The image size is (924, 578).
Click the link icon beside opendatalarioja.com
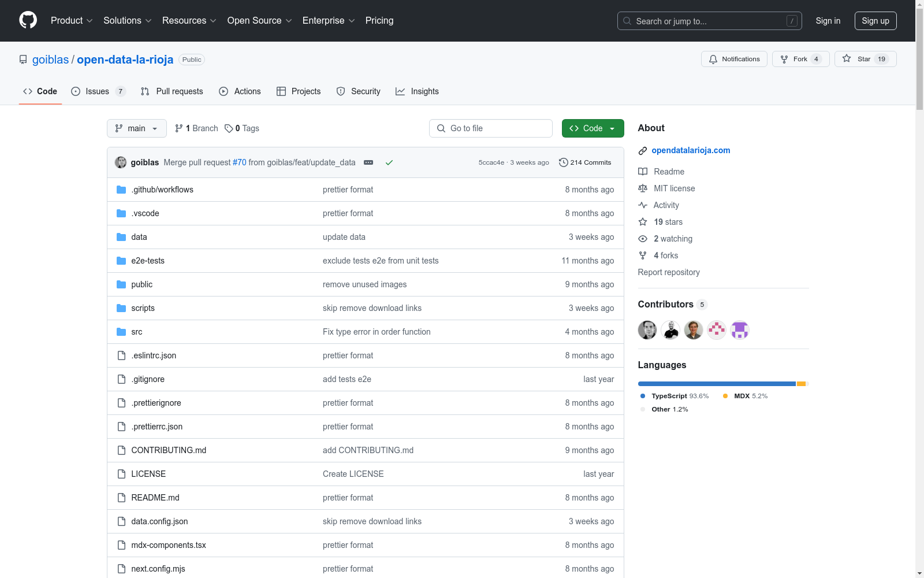tap(643, 151)
